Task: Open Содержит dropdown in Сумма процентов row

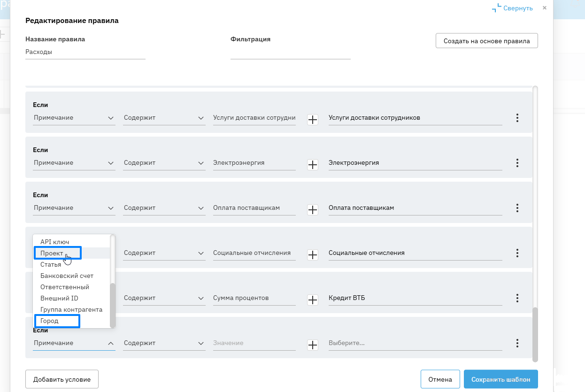Action: [164, 298]
